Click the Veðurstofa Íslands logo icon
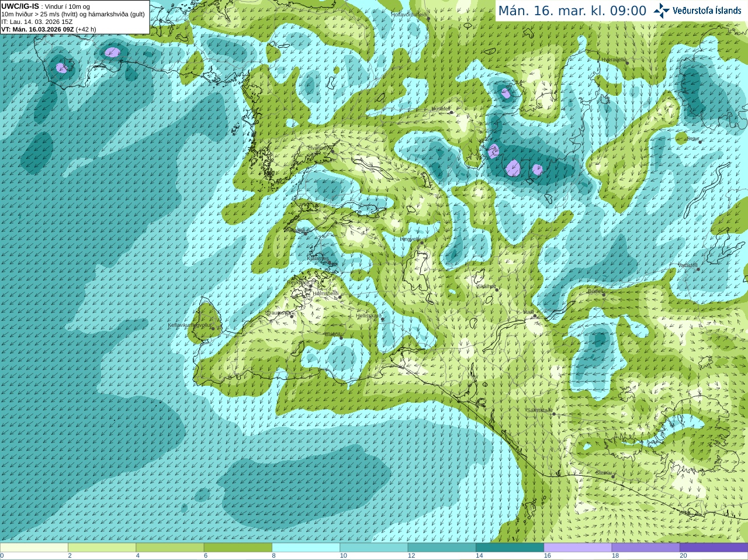Screen dimensions: 748x560 [x=662, y=11]
